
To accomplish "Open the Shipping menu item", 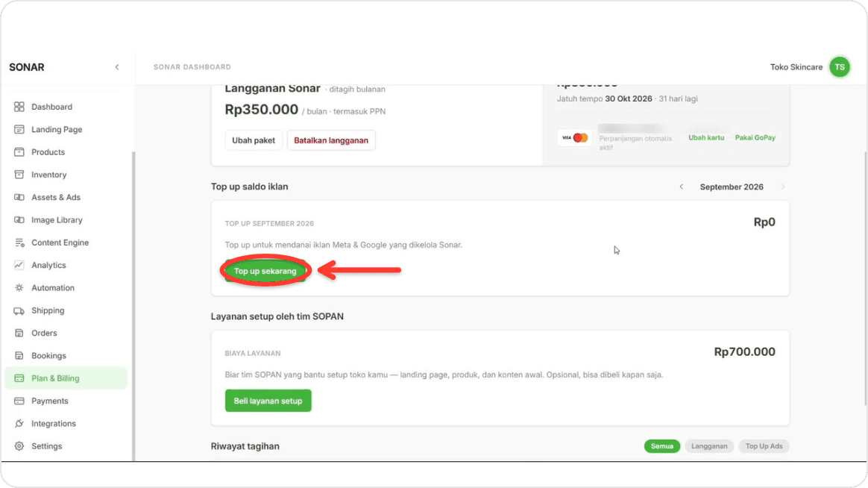I will pos(66,310).
